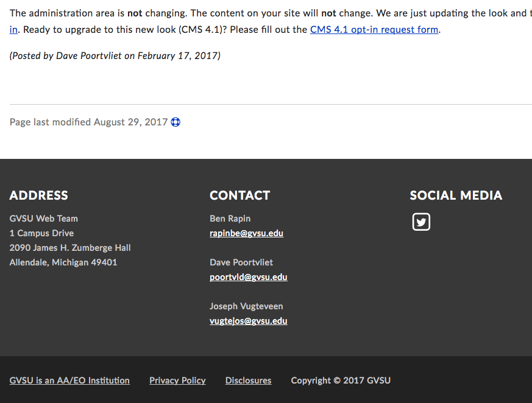Click the underlined "in" link in the paragraph
The width and height of the screenshot is (532, 403).
pyautogui.click(x=13, y=29)
